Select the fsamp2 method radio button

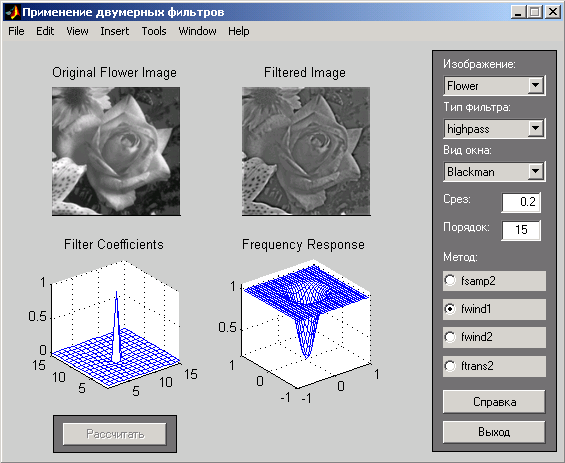point(494,281)
